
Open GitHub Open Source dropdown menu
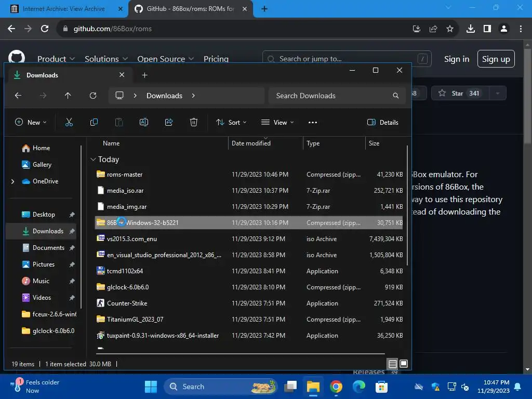click(166, 59)
